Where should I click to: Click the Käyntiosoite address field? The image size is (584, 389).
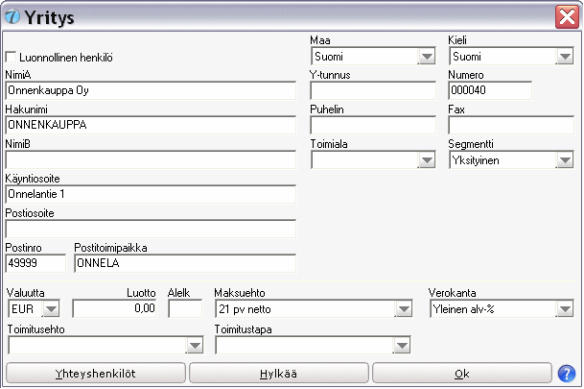coord(150,194)
